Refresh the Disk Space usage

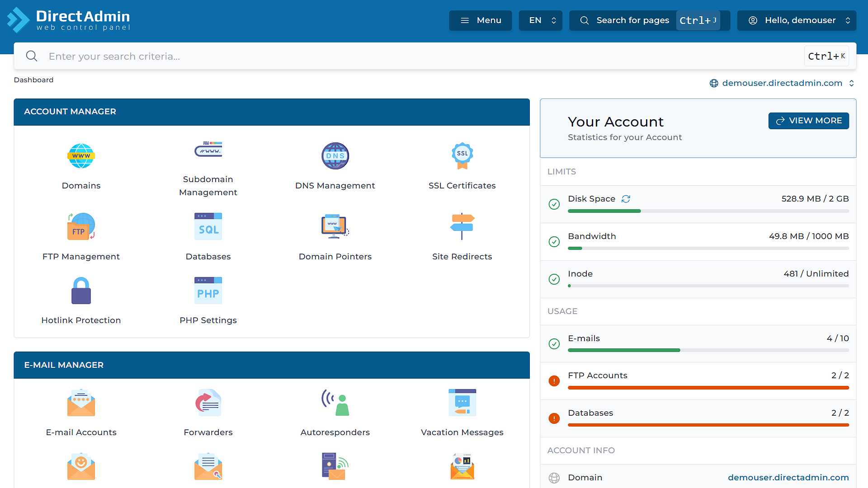point(626,199)
